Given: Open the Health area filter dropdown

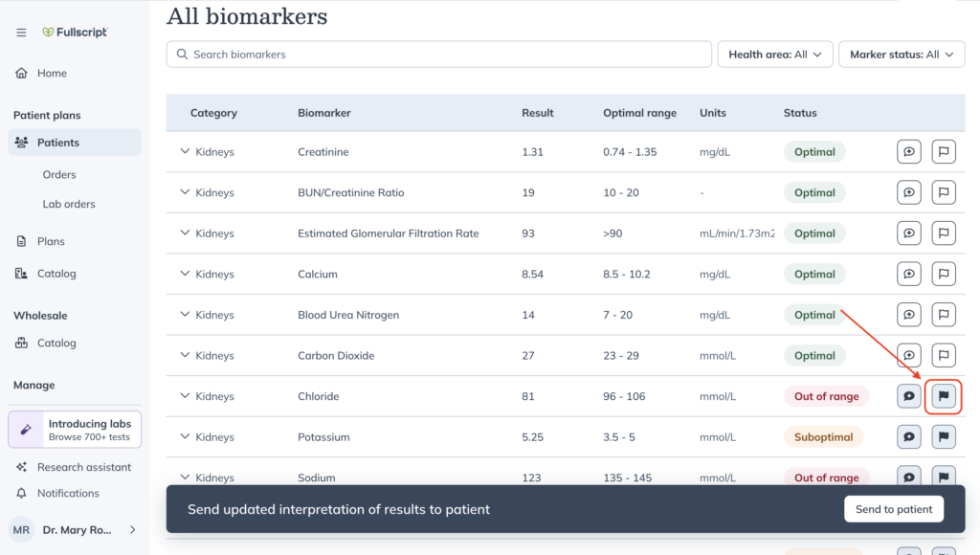Looking at the screenshot, I should pos(775,55).
